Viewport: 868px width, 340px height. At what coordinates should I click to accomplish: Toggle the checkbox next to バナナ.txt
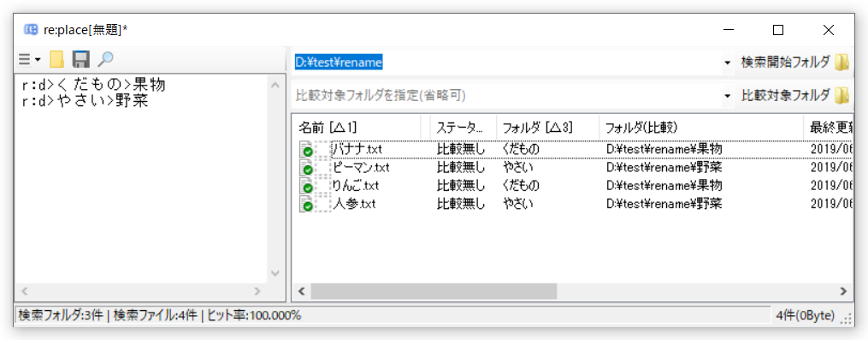(322, 150)
